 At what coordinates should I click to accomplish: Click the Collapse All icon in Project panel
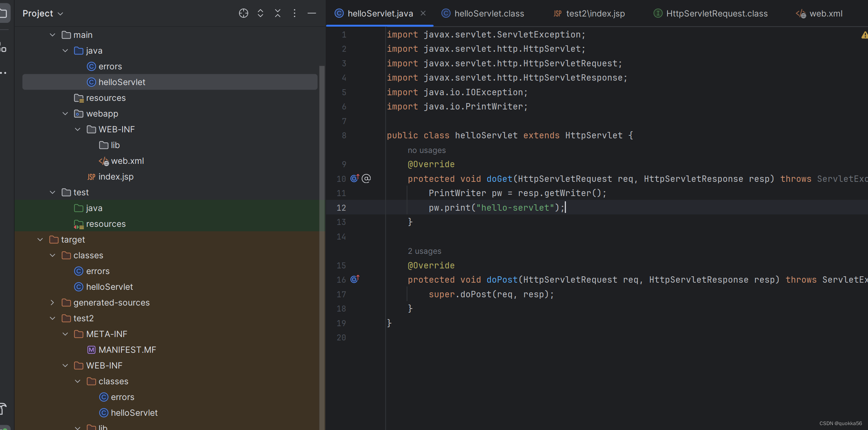tap(278, 13)
